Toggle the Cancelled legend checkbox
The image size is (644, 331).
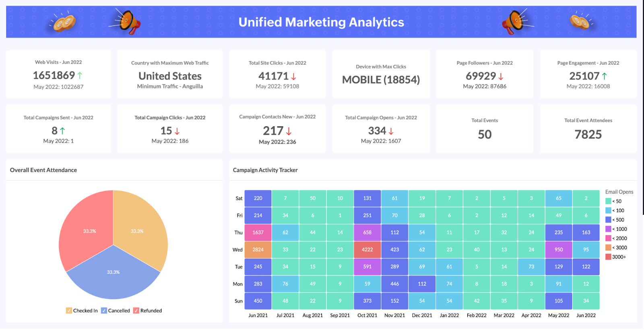(104, 310)
